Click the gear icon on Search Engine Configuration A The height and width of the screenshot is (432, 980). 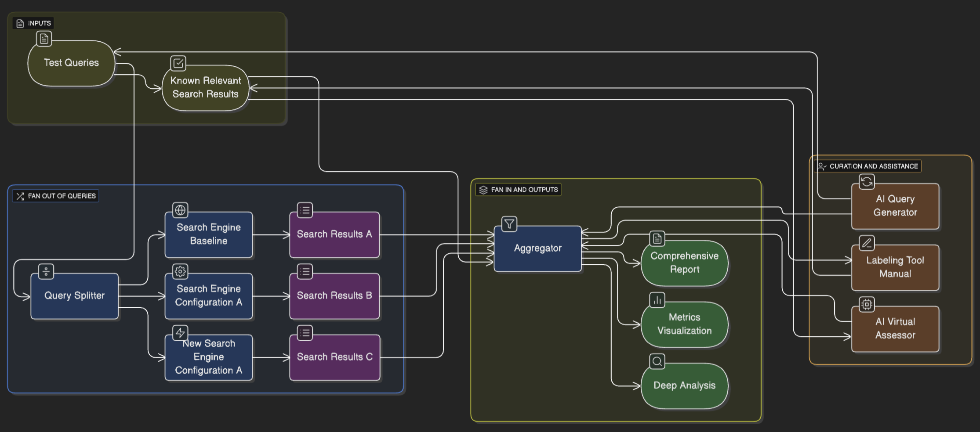tap(180, 272)
